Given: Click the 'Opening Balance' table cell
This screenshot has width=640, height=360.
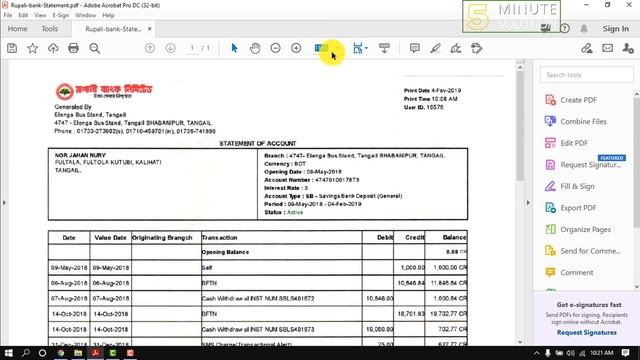Looking at the screenshot, I should [x=281, y=252].
